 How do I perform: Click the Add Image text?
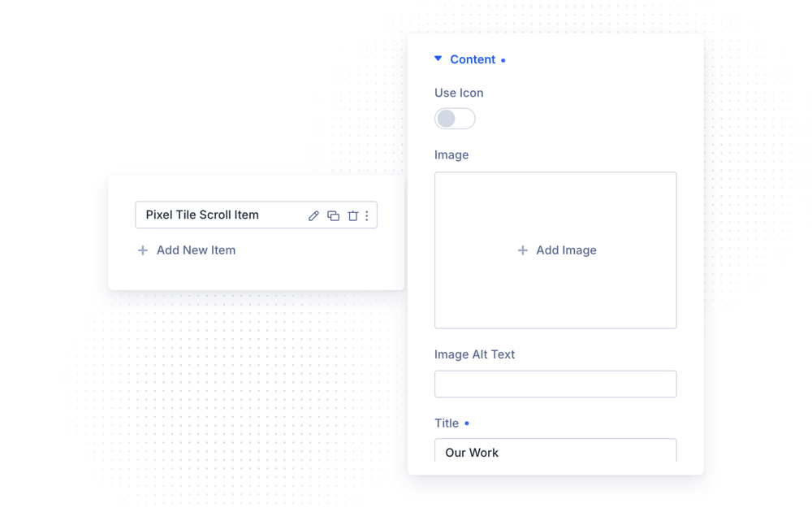[x=566, y=250]
